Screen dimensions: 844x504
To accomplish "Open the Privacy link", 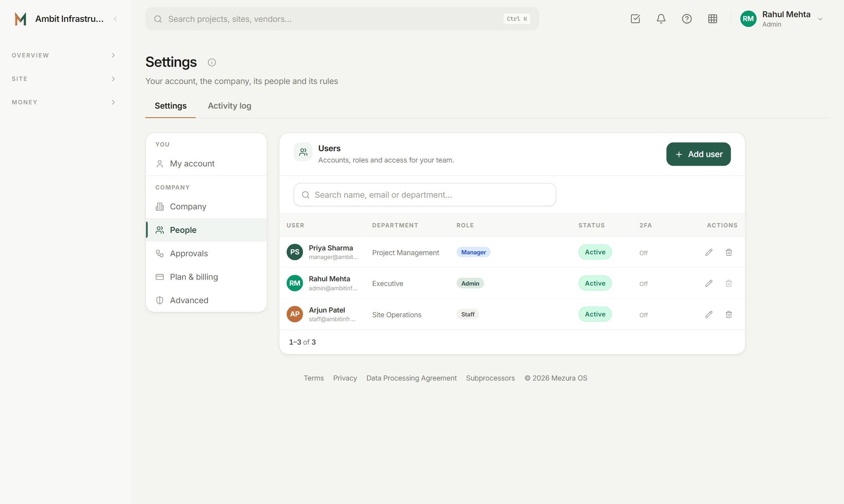I will click(x=345, y=378).
